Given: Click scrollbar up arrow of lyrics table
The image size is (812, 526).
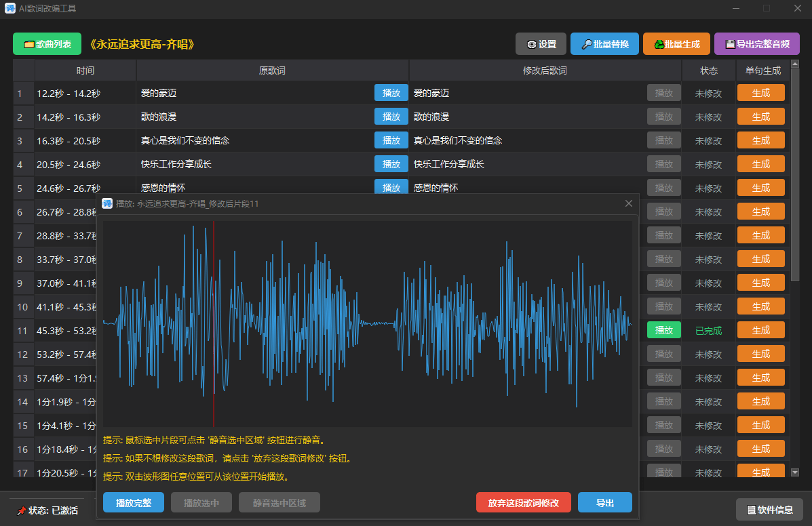Looking at the screenshot, I should pyautogui.click(x=795, y=64).
